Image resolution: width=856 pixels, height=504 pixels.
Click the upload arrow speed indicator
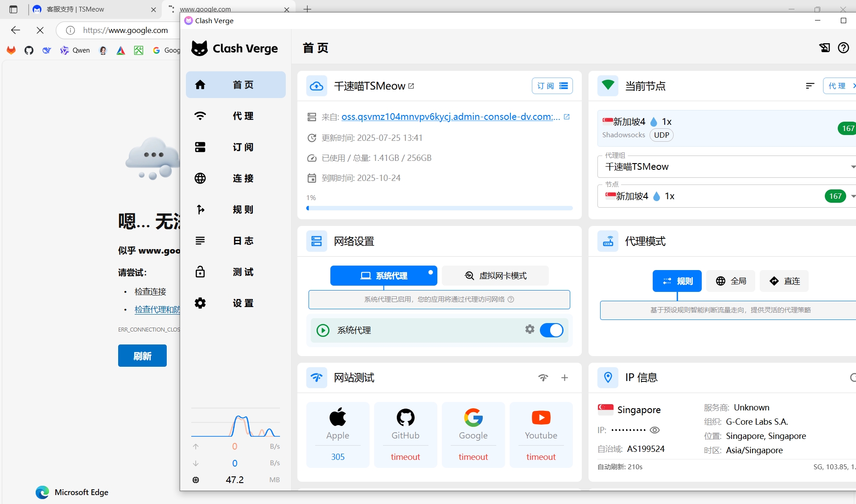196,447
